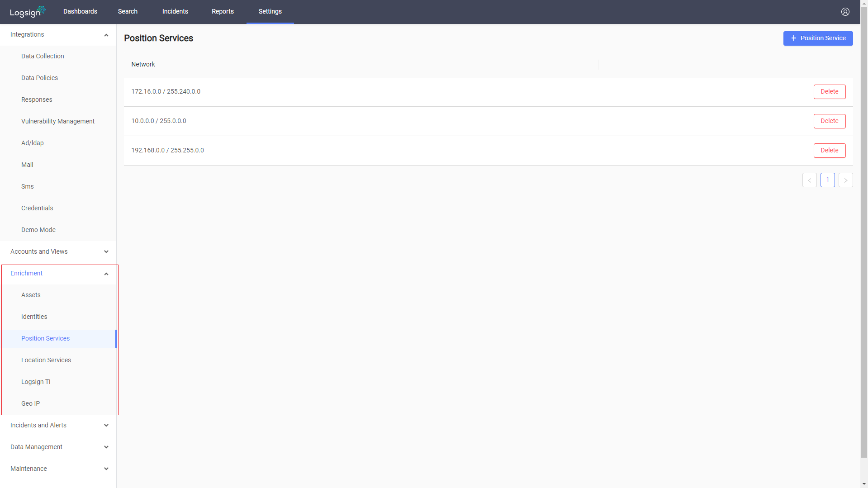Open Data Policies page
This screenshot has width=868, height=488.
[x=58, y=78]
